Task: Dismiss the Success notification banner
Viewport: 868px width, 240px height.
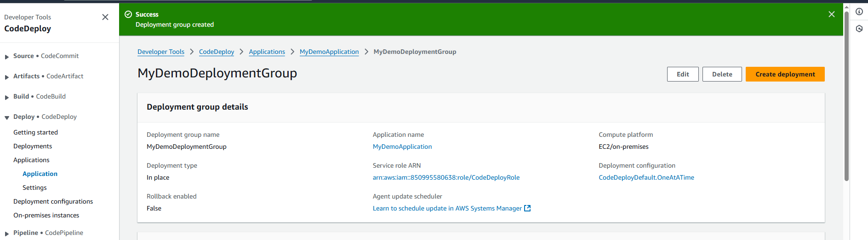Action: click(x=831, y=14)
